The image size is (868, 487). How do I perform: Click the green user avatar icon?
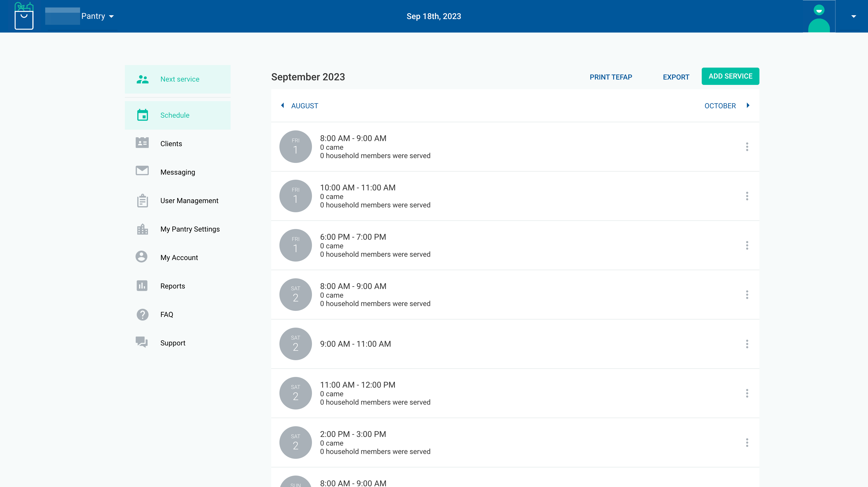pos(819,18)
